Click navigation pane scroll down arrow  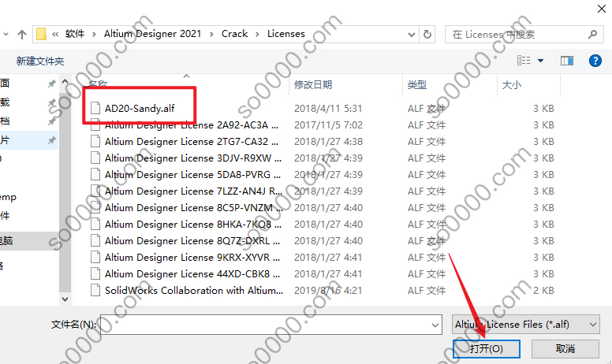click(x=65, y=299)
